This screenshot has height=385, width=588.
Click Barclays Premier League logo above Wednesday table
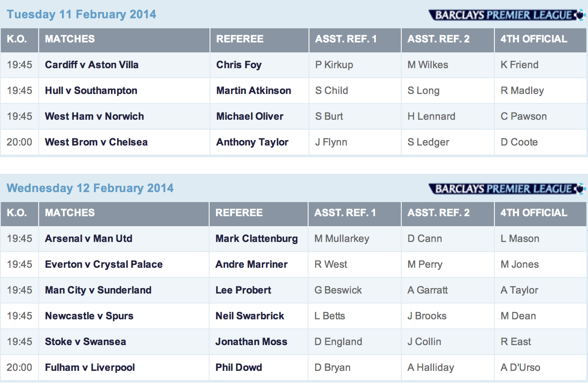point(506,189)
